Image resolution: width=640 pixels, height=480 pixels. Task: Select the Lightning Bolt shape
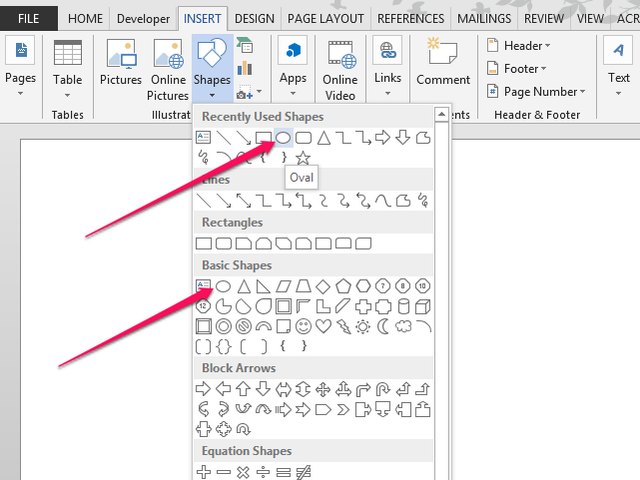click(x=343, y=326)
